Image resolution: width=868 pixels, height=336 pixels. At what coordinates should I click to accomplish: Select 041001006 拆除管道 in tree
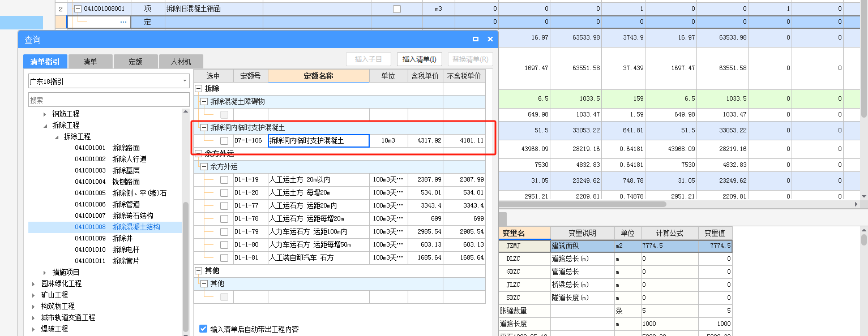click(x=107, y=205)
